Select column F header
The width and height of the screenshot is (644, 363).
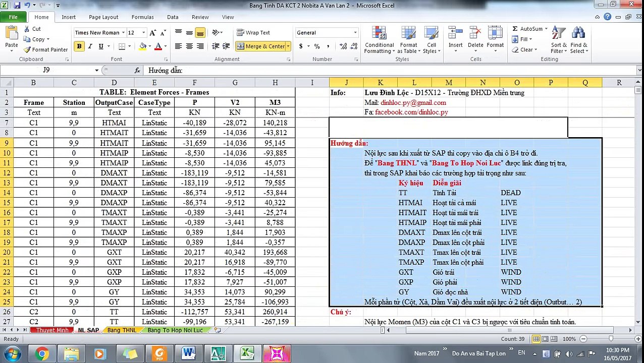click(x=194, y=83)
